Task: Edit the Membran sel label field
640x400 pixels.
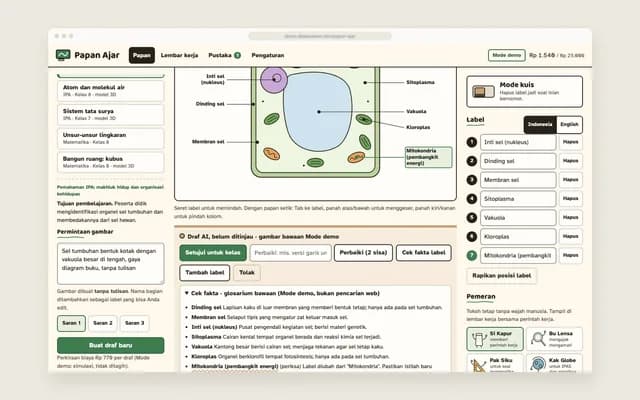Action: [x=518, y=180]
